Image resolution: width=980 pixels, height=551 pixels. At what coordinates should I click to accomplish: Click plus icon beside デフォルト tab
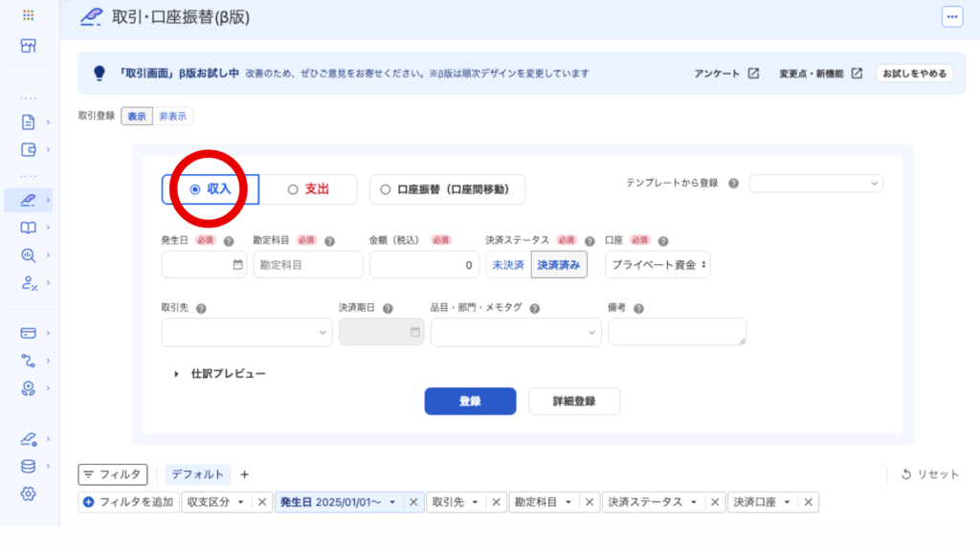tap(244, 474)
